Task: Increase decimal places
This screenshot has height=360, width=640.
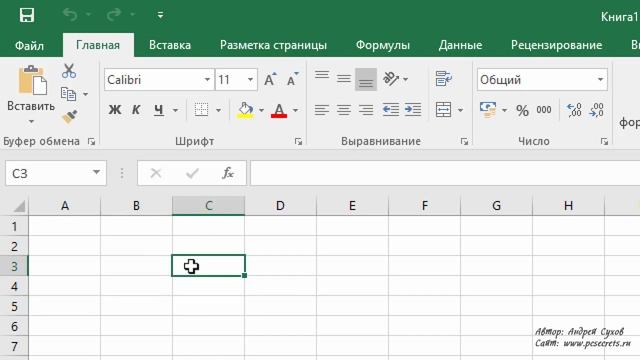Action: click(x=574, y=110)
